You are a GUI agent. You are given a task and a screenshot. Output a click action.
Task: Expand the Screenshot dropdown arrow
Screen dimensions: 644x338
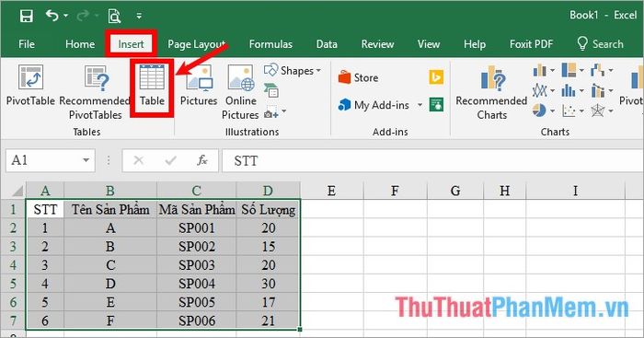[284, 111]
